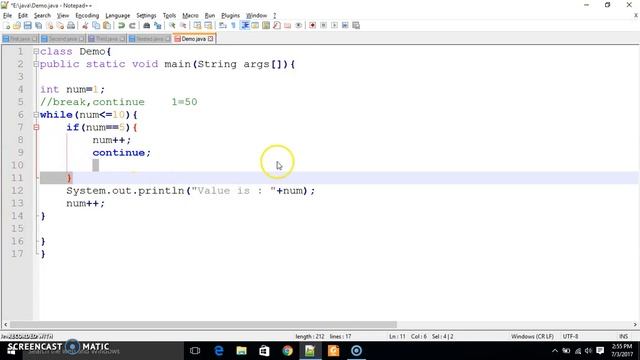Image resolution: width=640 pixels, height=360 pixels.
Task: Click UTF-8 encoding in status bar
Action: point(570,336)
